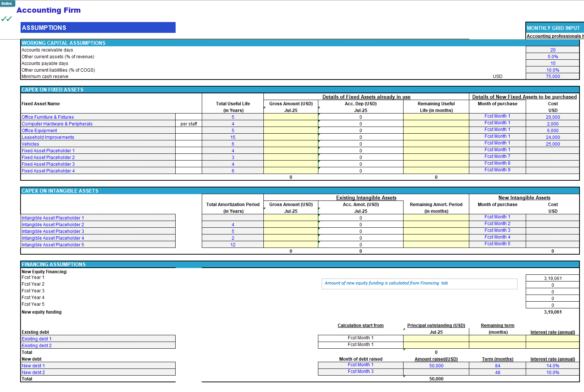Select Intangible Placeholder 2 month Fcst Month 2

click(497, 224)
